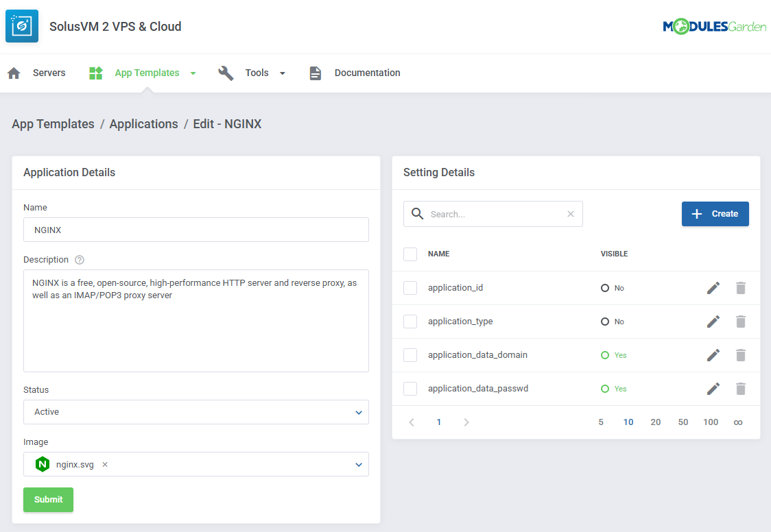Show 5 entries per page
771x532 pixels.
(601, 422)
